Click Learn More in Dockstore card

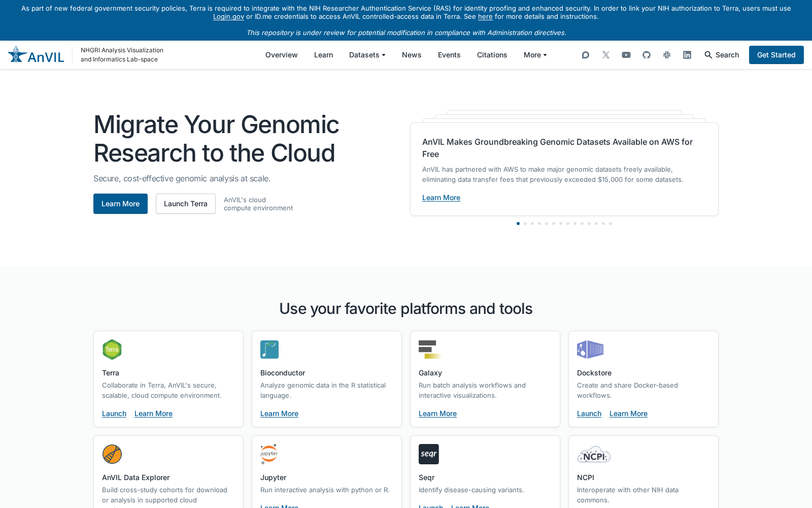(x=628, y=414)
